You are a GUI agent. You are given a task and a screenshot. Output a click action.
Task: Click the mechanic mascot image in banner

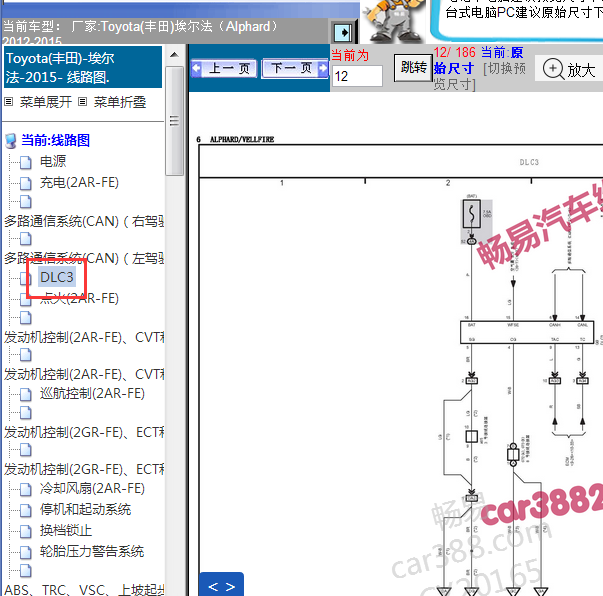pos(393,20)
